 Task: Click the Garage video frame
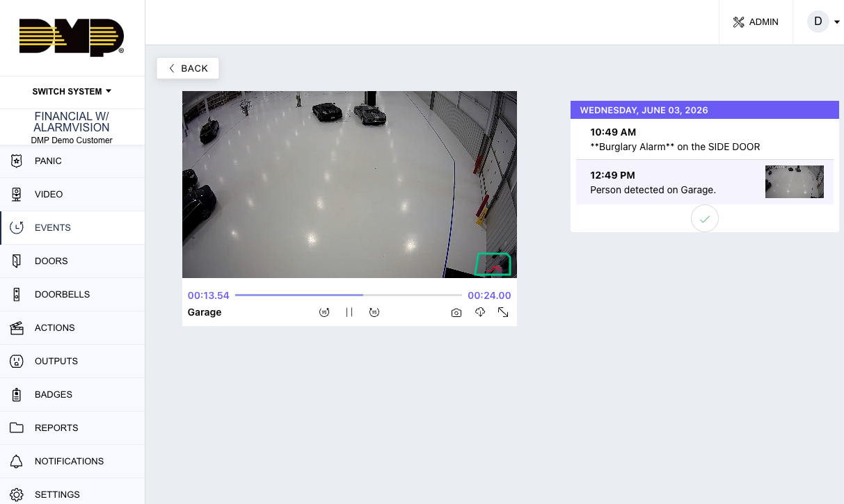coord(349,184)
